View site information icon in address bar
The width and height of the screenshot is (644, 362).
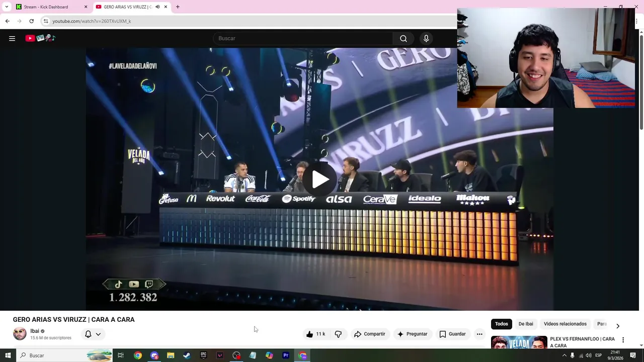tap(46, 21)
